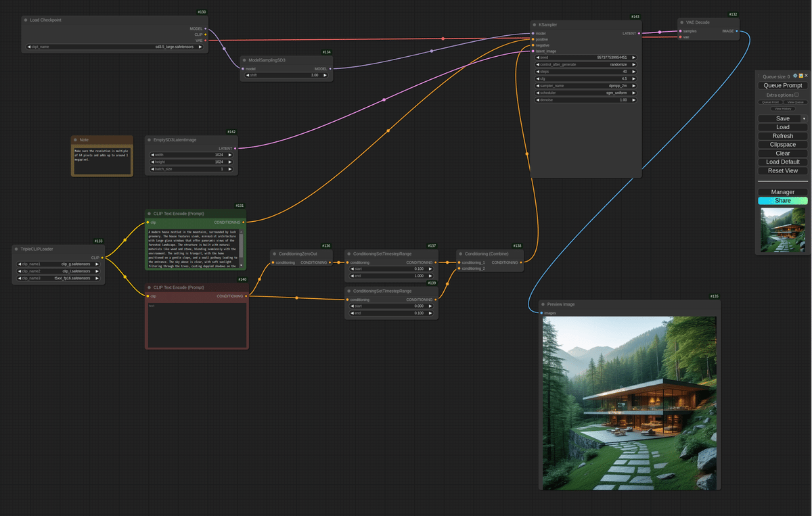This screenshot has height=516, width=812.
Task: Collapse the KSampler node via its title dot
Action: [536, 24]
